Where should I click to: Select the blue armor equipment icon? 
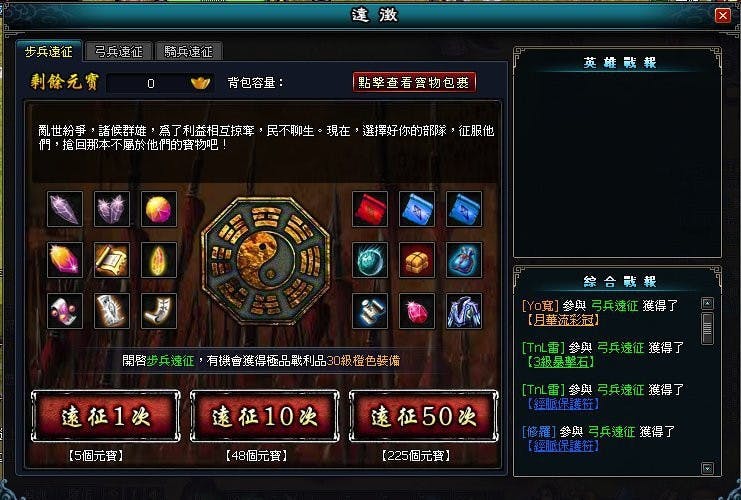(464, 311)
